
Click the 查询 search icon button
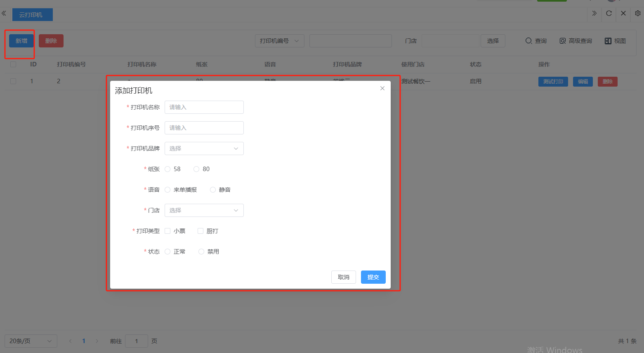point(535,41)
